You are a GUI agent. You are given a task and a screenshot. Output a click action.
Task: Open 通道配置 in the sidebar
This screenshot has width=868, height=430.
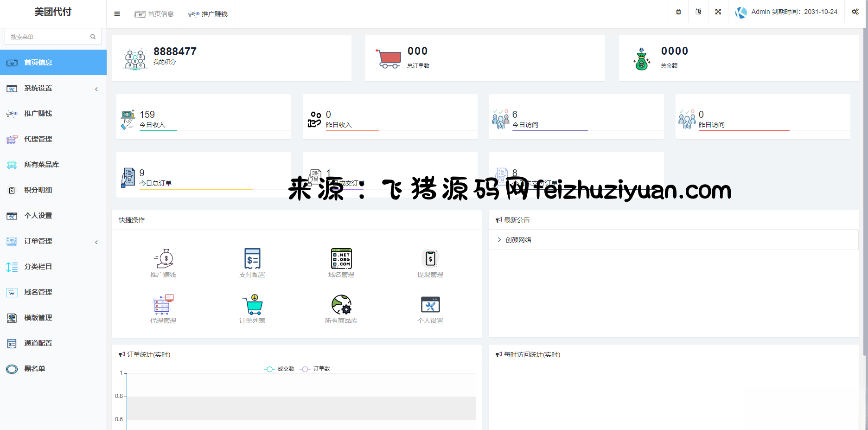38,343
